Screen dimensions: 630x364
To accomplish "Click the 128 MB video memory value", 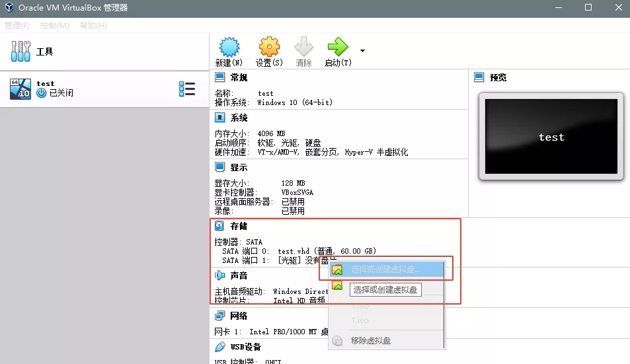I will coord(293,183).
